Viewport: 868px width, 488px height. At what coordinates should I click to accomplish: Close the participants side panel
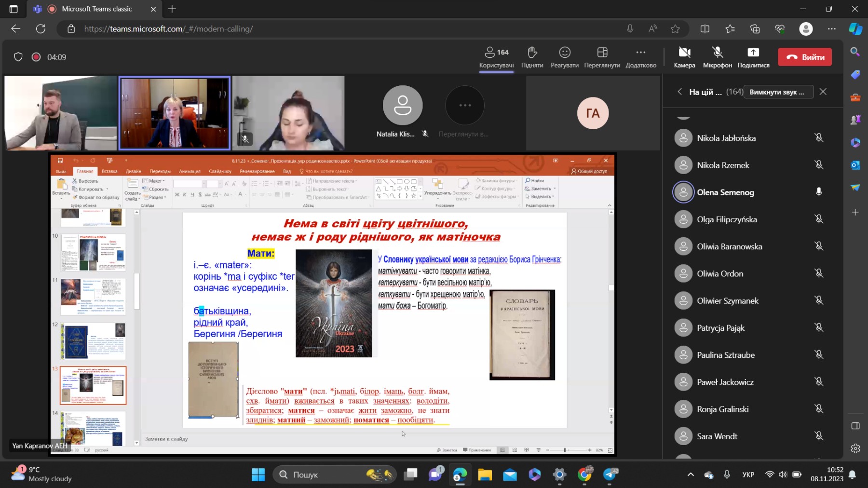coord(823,92)
